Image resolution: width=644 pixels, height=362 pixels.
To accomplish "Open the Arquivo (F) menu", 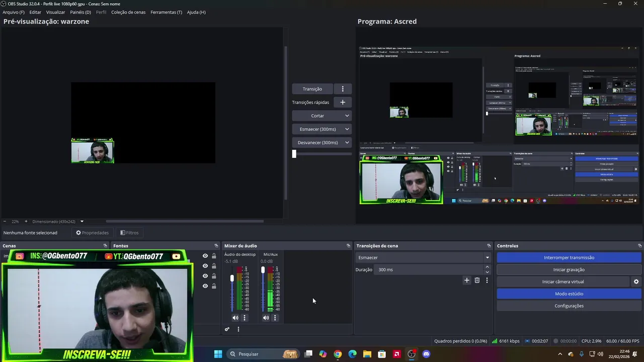I will pos(14,12).
